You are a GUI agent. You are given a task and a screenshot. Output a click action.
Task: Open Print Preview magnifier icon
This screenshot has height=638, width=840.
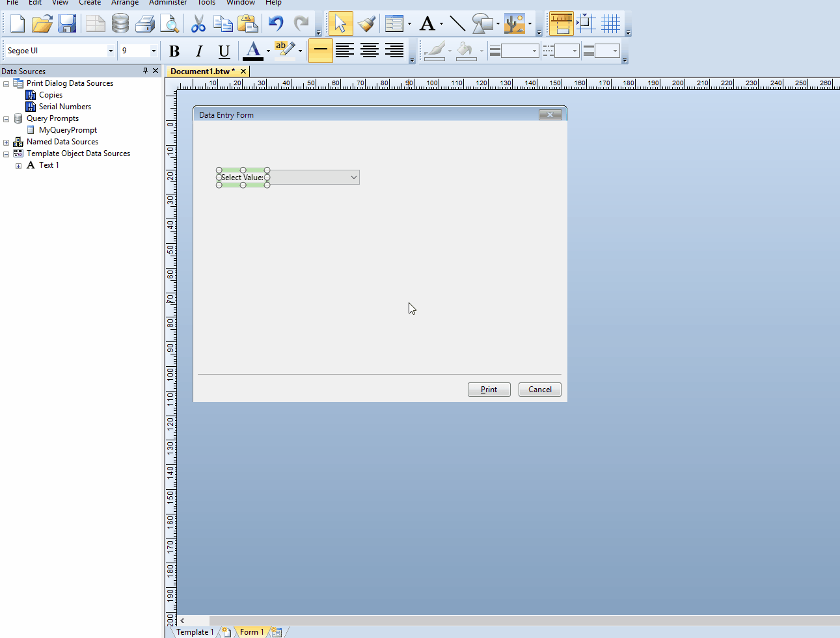click(170, 24)
